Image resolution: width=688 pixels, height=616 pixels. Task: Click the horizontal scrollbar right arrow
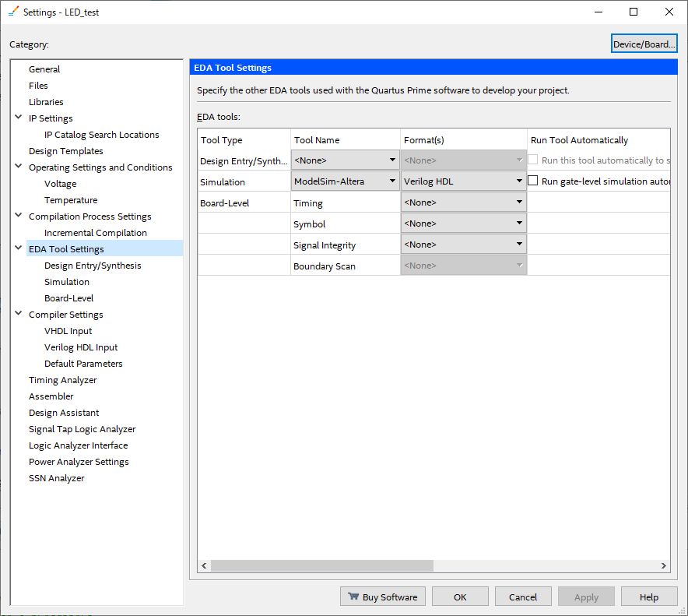(664, 565)
